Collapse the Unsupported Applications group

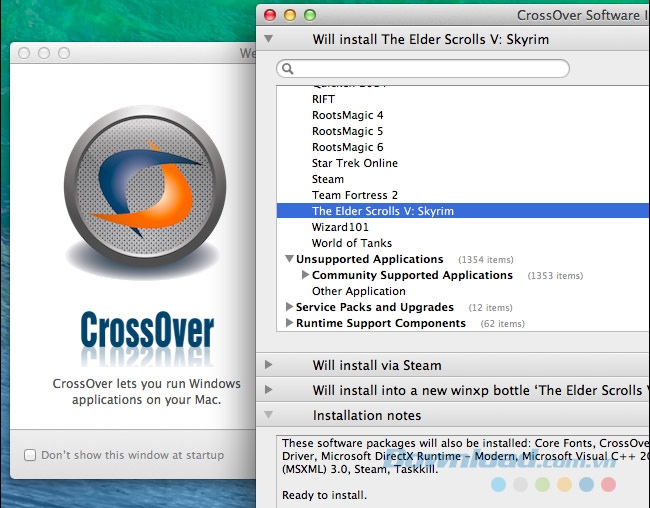click(289, 258)
